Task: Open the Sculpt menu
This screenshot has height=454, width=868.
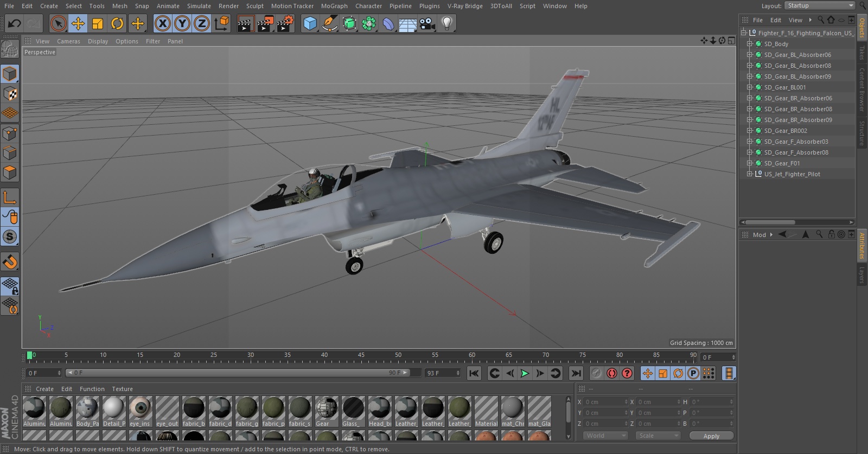Action: 254,6
